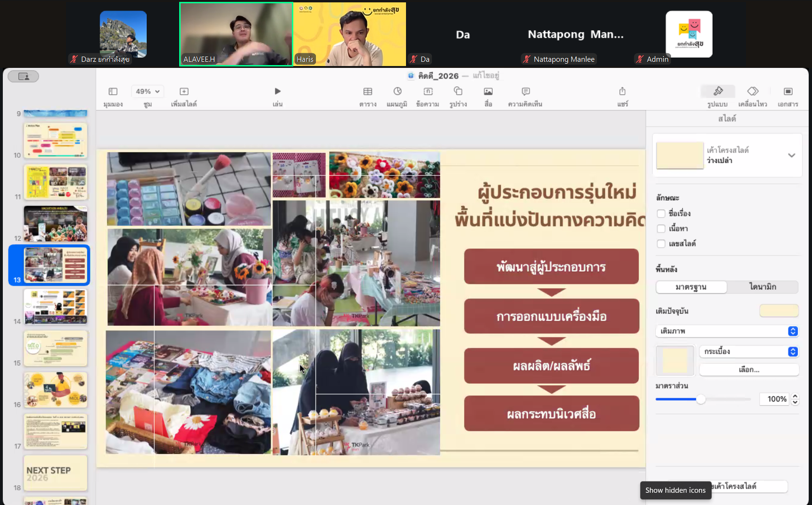This screenshot has height=505, width=812.
Task: Switch to the Animate tab (เคลื่อนไหว)
Action: point(753,91)
